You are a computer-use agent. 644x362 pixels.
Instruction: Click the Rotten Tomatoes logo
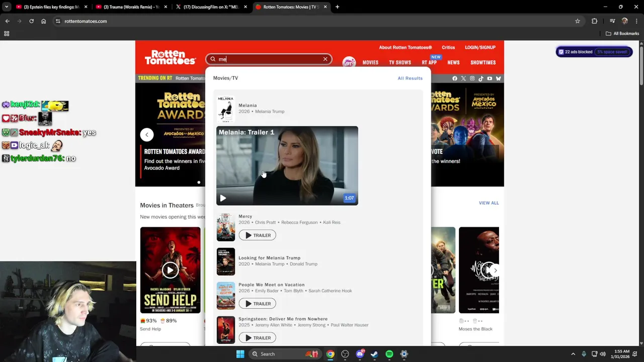170,57
